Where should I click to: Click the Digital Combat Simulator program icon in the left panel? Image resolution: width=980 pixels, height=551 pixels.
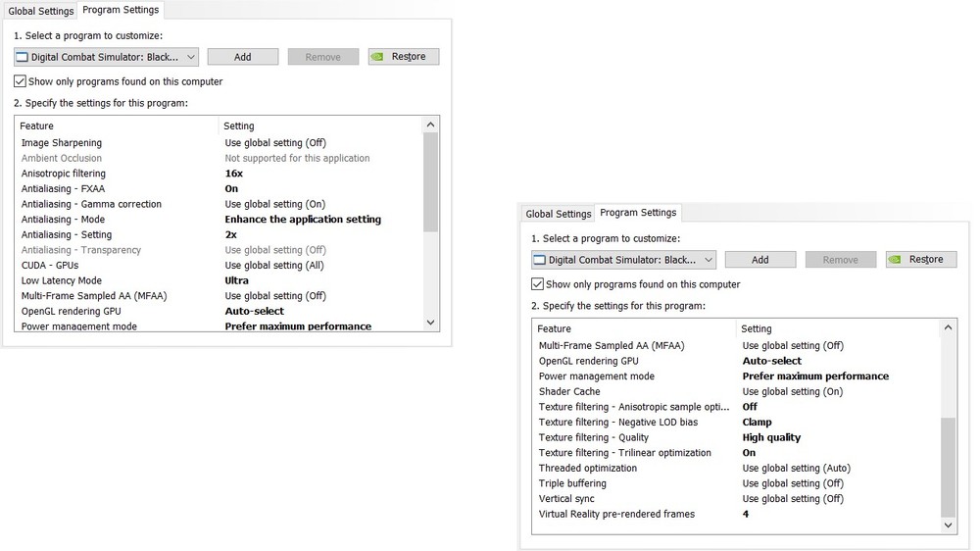coord(23,57)
